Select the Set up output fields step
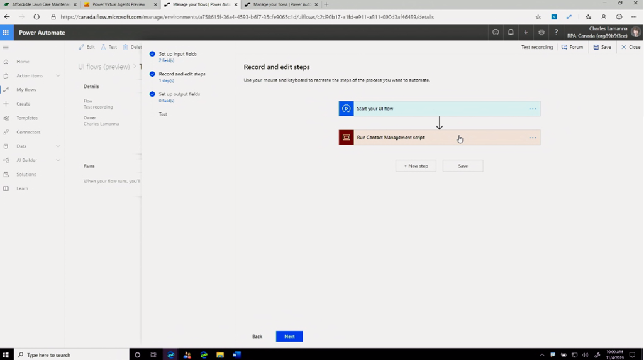 [x=179, y=94]
